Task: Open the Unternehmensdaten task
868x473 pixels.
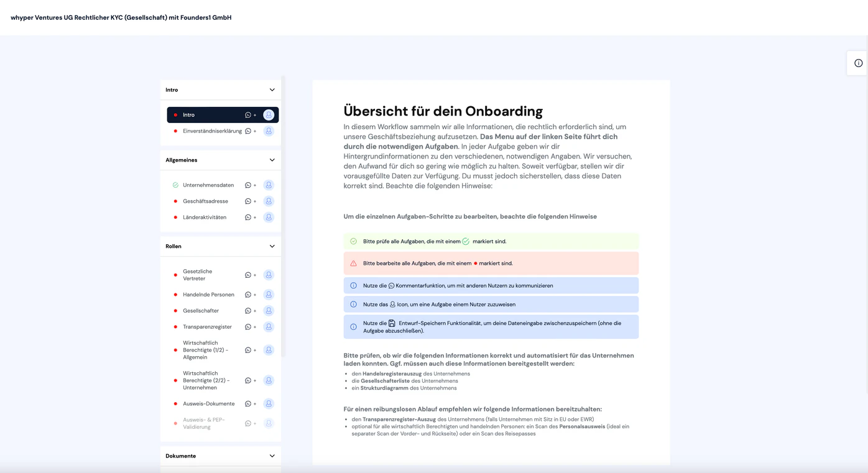Action: [x=208, y=185]
